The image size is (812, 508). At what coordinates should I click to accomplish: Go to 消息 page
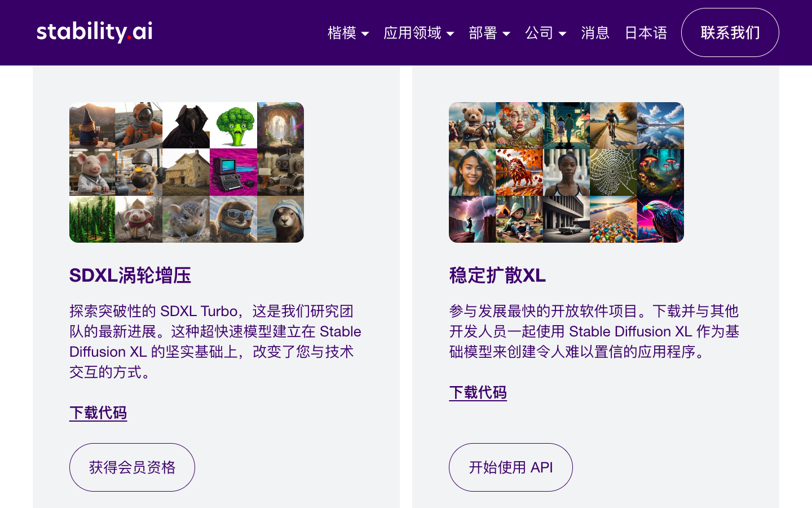[595, 33]
